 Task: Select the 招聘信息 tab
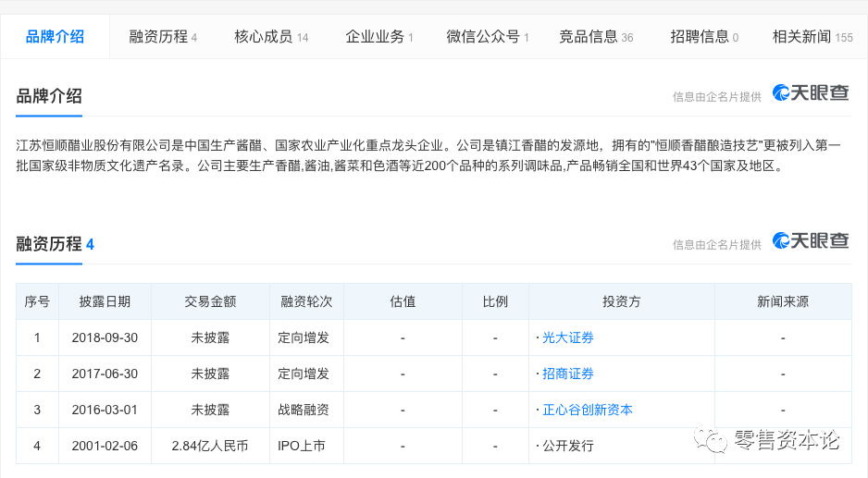(704, 37)
